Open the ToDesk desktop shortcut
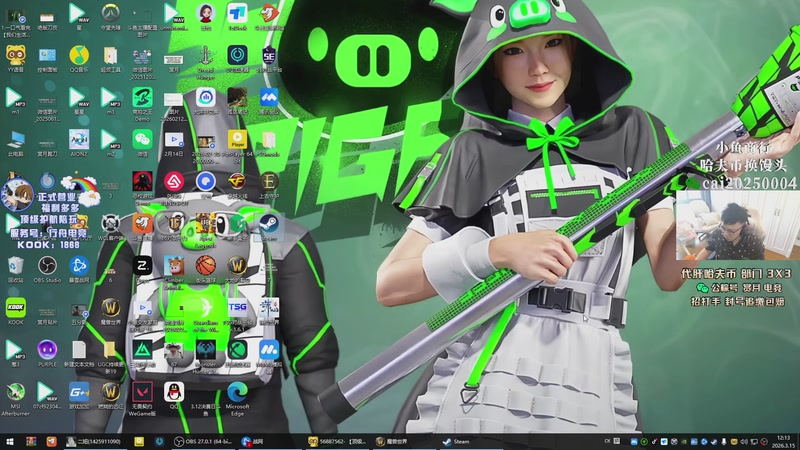The image size is (800, 450). [237, 16]
